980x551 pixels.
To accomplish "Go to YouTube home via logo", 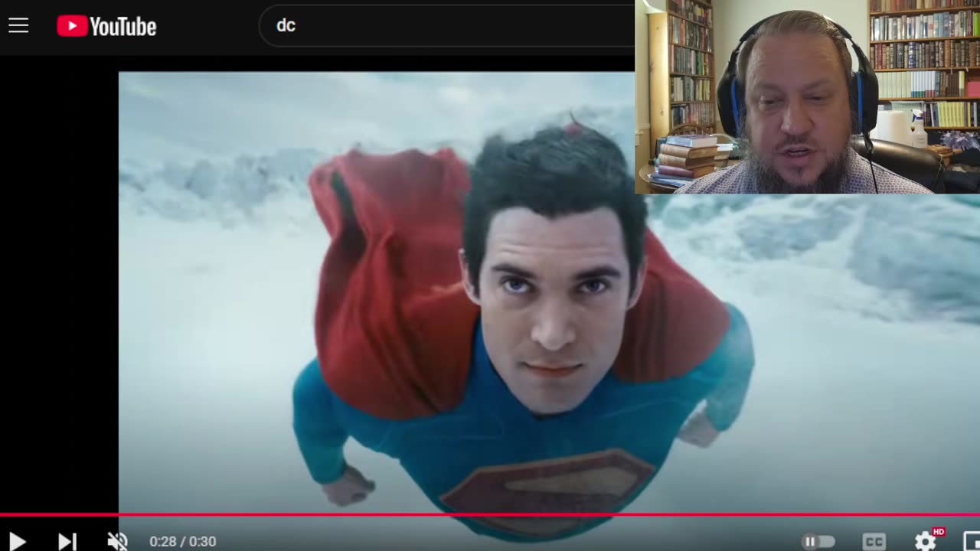I will 106,26.
